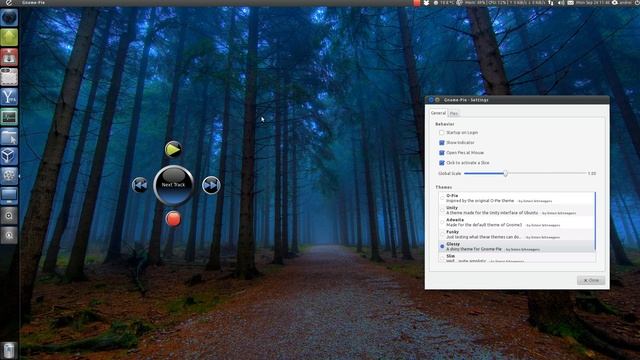Toggle the Show Indicator checkbox

[441, 142]
